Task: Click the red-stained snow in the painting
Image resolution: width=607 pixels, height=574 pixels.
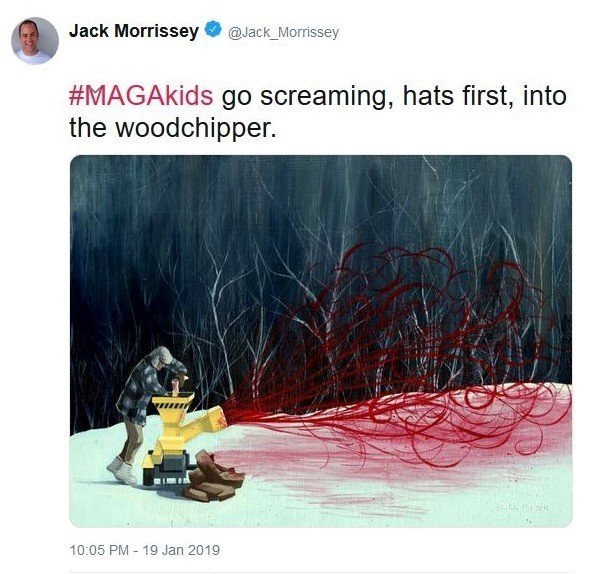Action: (387, 457)
